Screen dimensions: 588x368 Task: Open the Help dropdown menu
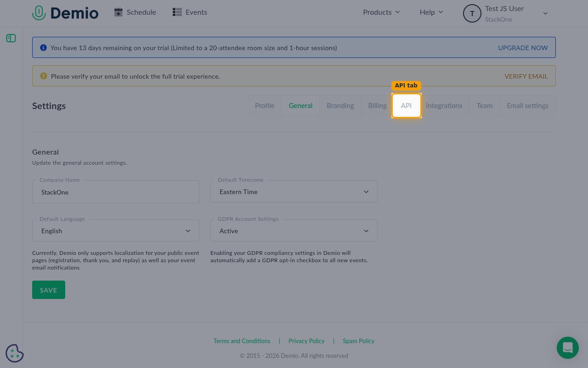431,12
